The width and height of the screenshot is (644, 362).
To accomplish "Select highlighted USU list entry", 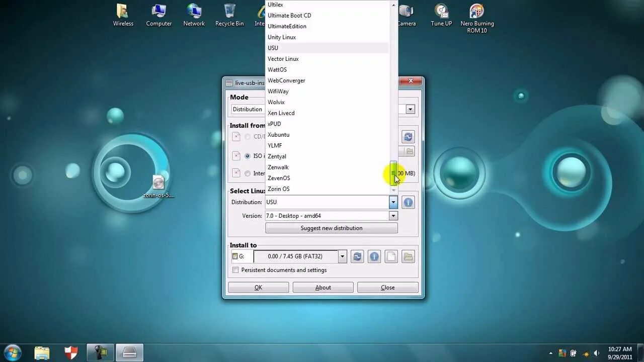I will pos(328,48).
